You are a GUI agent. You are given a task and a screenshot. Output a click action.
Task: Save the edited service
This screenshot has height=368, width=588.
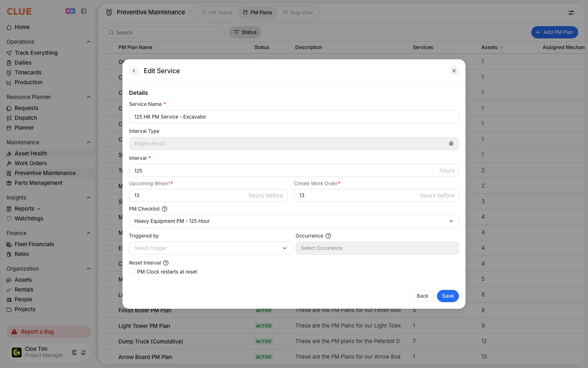448,296
